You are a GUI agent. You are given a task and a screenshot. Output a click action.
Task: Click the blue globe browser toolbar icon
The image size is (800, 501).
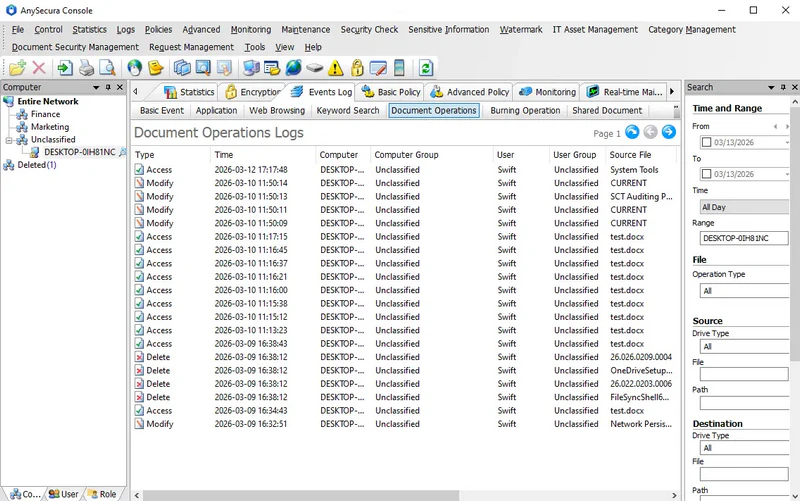(293, 68)
